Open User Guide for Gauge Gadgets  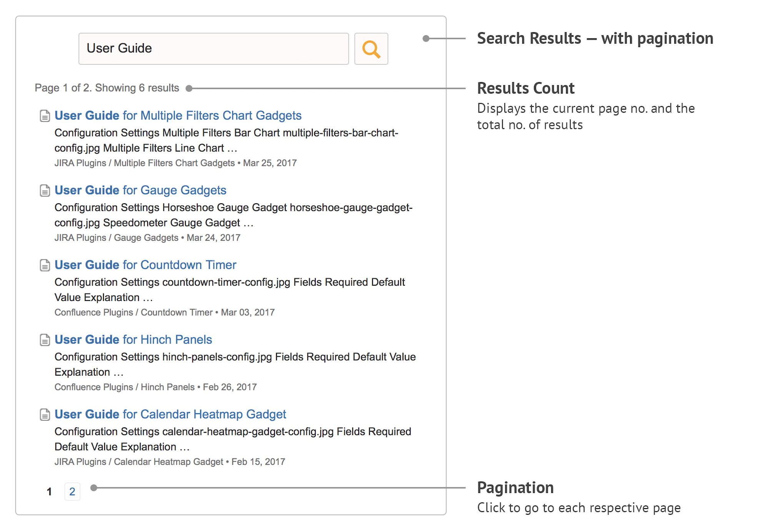[x=140, y=190]
